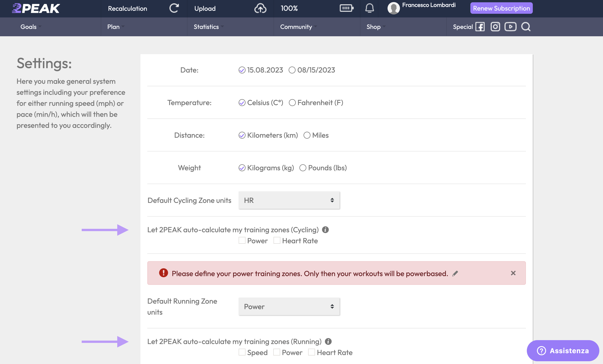Select Fahrenheit temperature unit
This screenshot has height=364, width=603.
(x=292, y=103)
